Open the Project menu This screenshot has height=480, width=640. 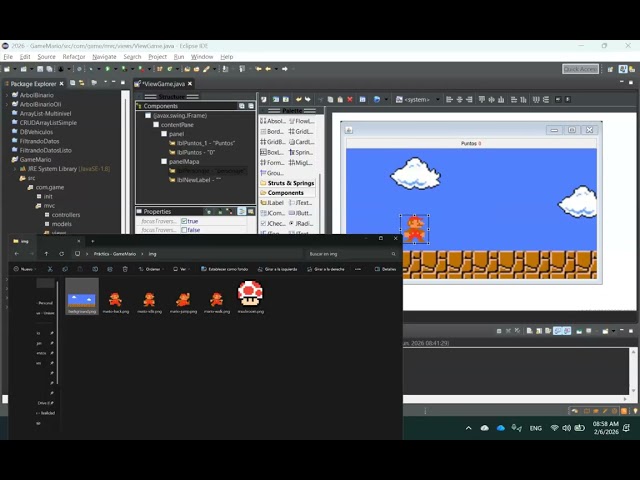click(158, 57)
